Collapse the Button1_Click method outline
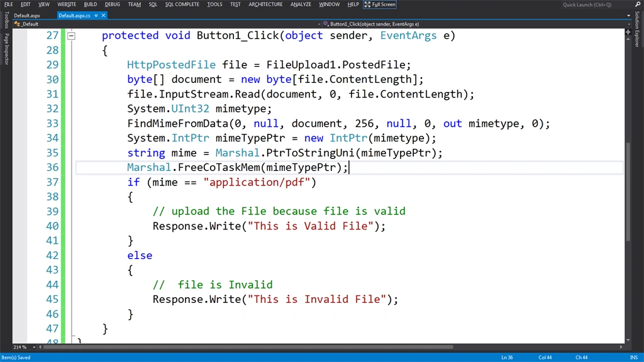 point(71,36)
